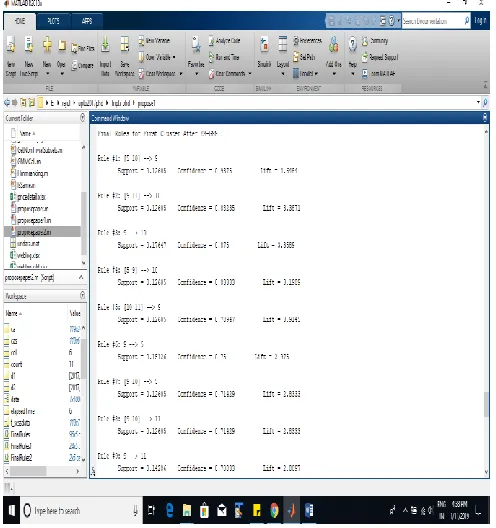Open Community resource link
The image size is (496, 528).
point(375,41)
